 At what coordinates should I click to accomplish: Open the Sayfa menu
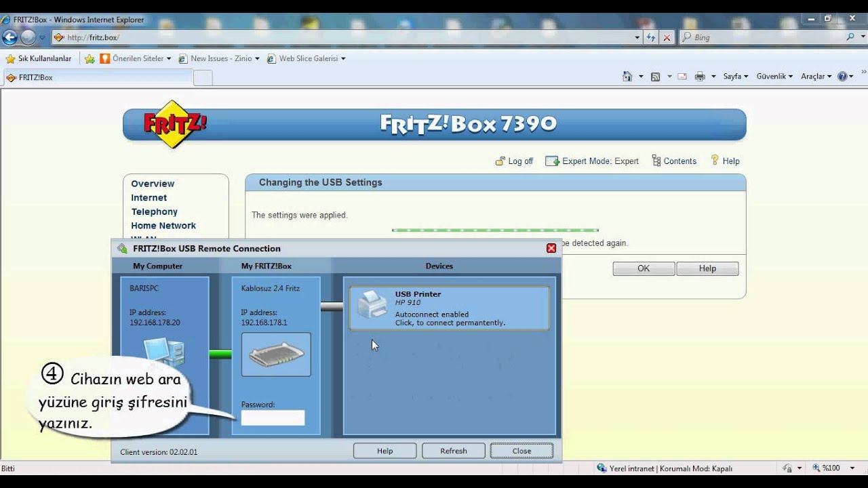coord(736,77)
